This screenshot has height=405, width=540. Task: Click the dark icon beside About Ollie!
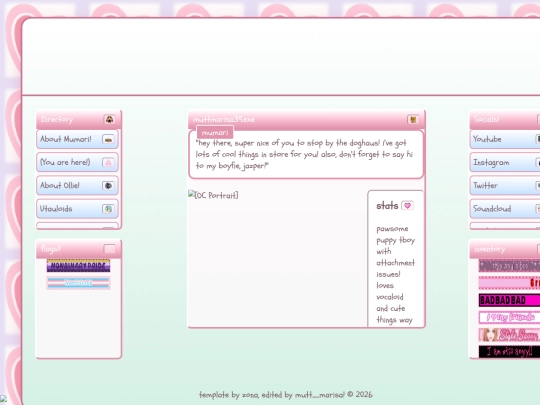(x=108, y=186)
